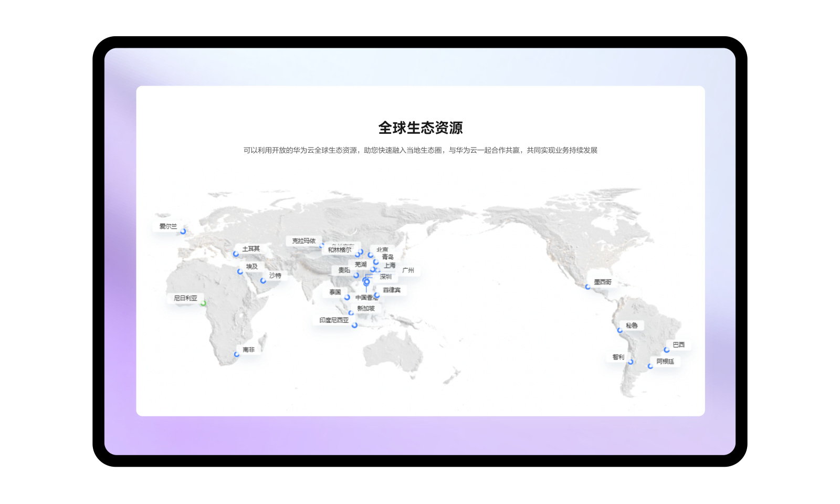The height and width of the screenshot is (504, 840).
Task: Select the 巴西 (Brazil) marker dot
Action: (x=667, y=350)
